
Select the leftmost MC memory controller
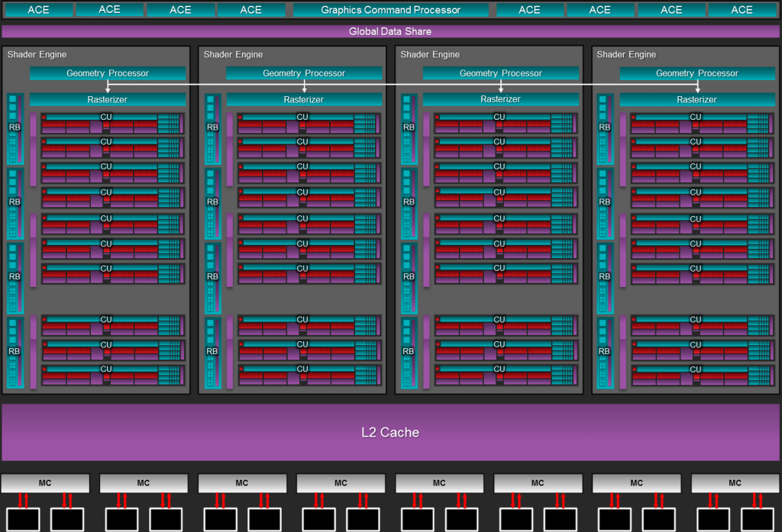(45, 483)
